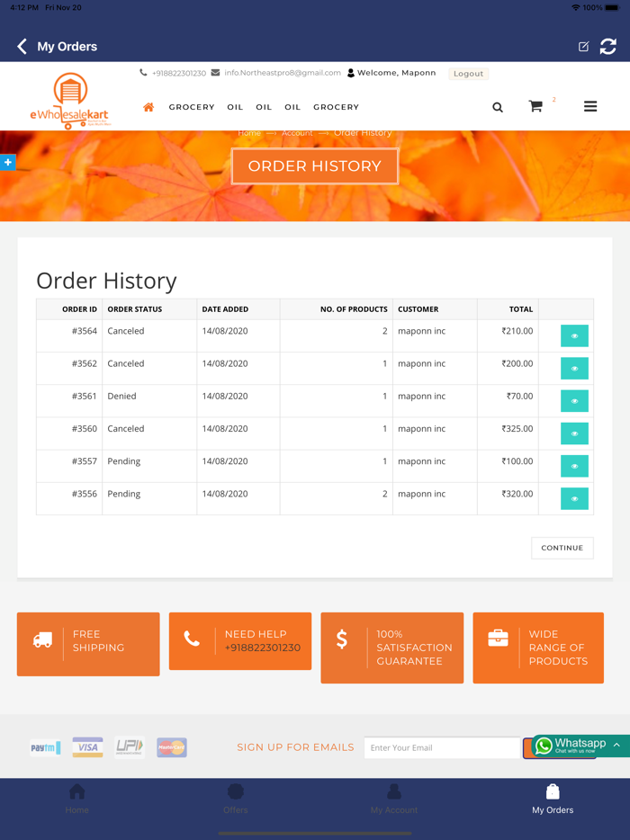This screenshot has height=840, width=630.
Task: Click the Free Shipping banner
Action: 88,644
